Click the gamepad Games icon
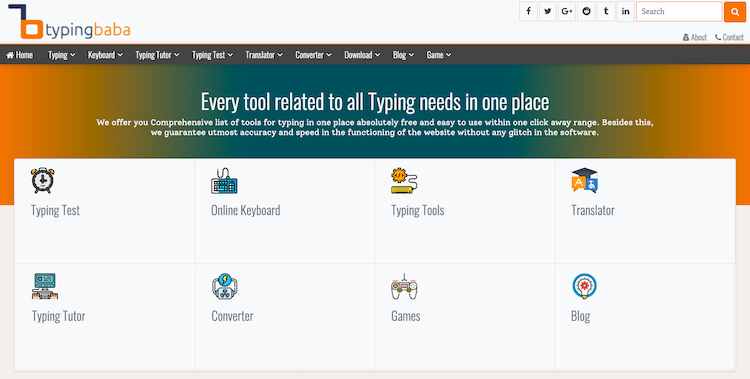 (404, 287)
